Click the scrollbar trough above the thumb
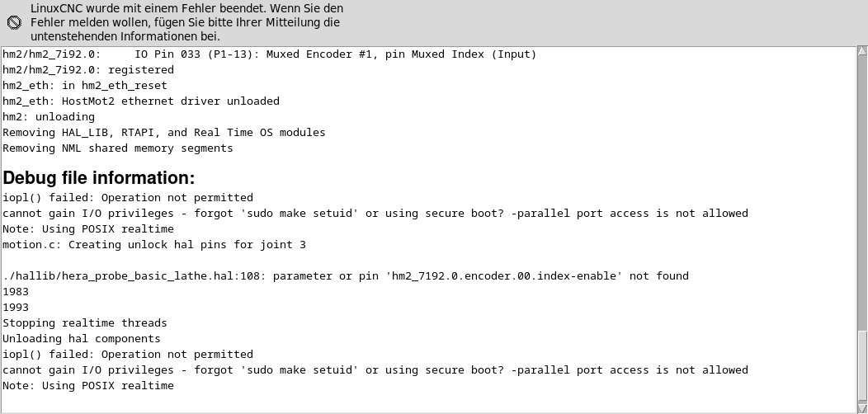The height and width of the screenshot is (414, 868). [862, 190]
